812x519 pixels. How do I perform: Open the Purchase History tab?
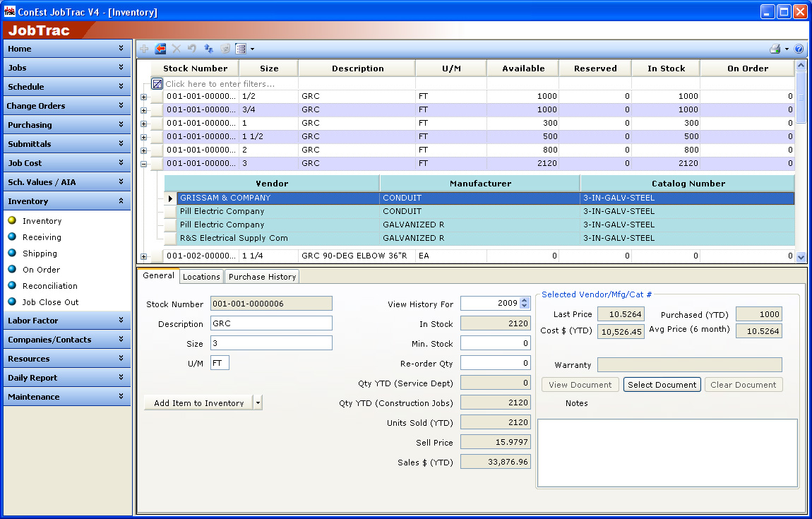click(x=262, y=277)
